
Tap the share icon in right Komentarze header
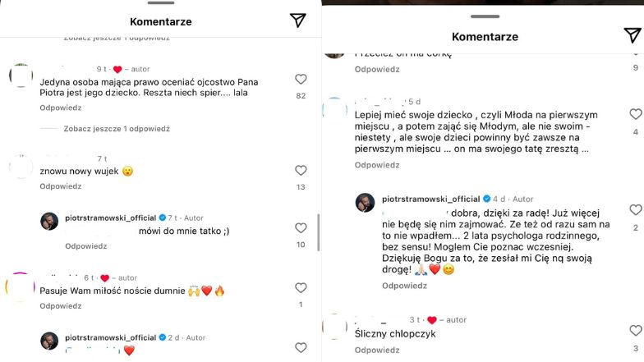coord(632,35)
